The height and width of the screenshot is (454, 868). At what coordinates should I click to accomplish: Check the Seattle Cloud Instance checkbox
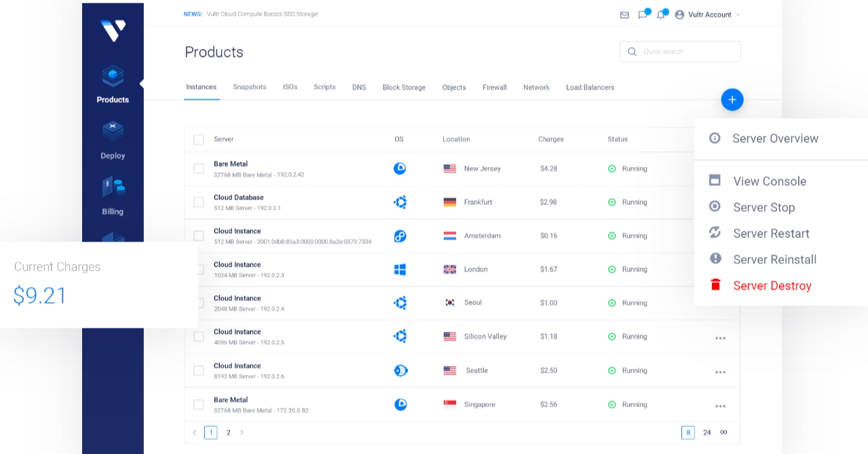point(199,371)
